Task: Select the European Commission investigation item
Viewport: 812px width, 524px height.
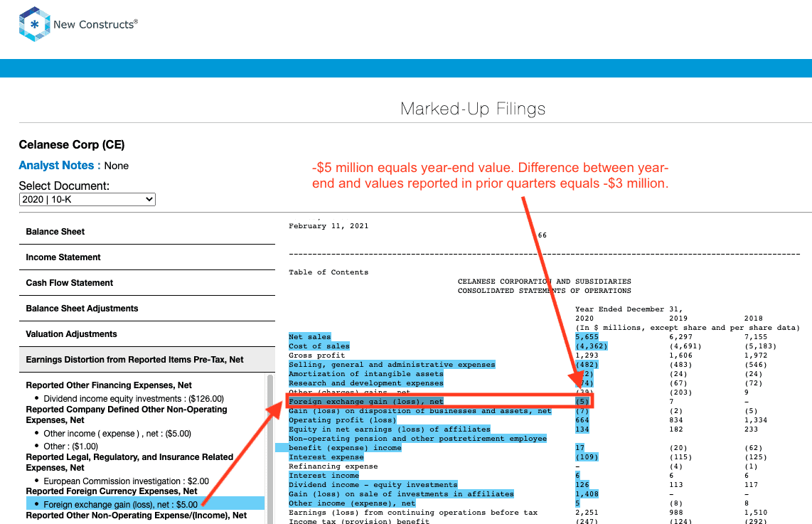Action: click(x=126, y=481)
